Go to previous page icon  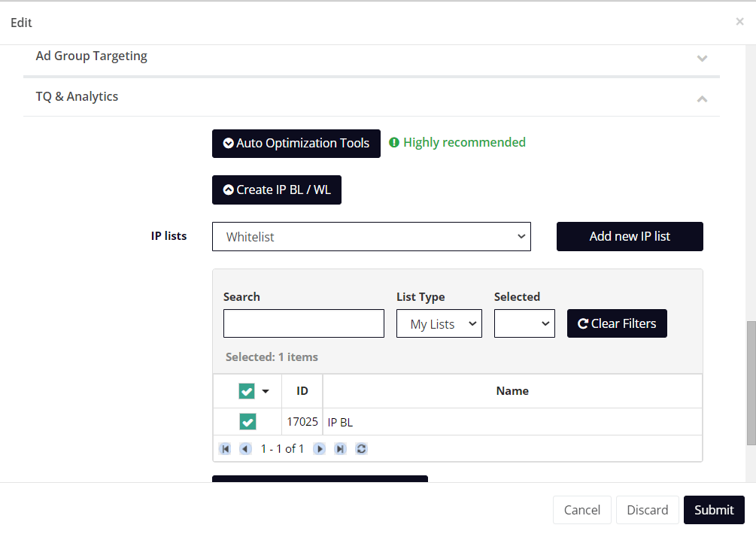pos(245,449)
